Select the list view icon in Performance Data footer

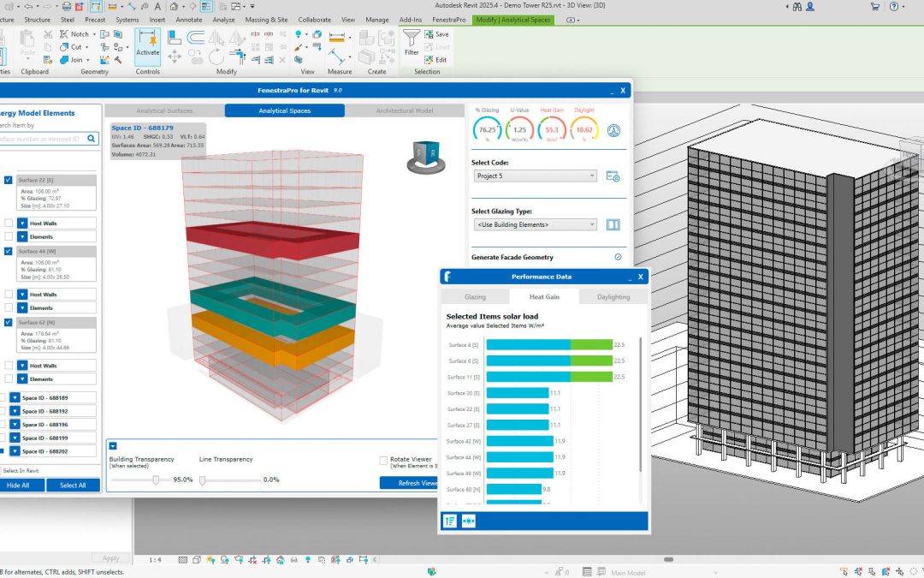click(x=448, y=520)
